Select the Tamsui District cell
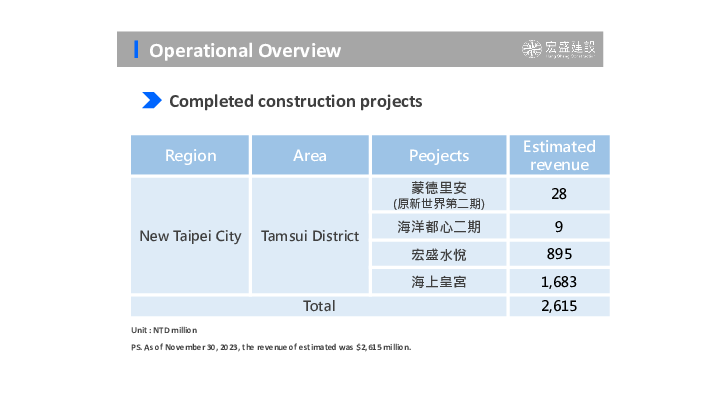Screen dimensions: 720x405 (310, 236)
